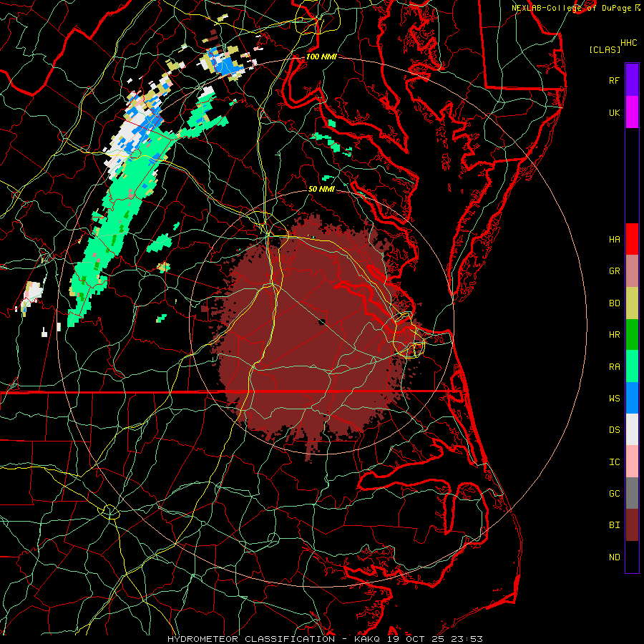
Task: Click the GC legend label
Action: pyautogui.click(x=614, y=493)
